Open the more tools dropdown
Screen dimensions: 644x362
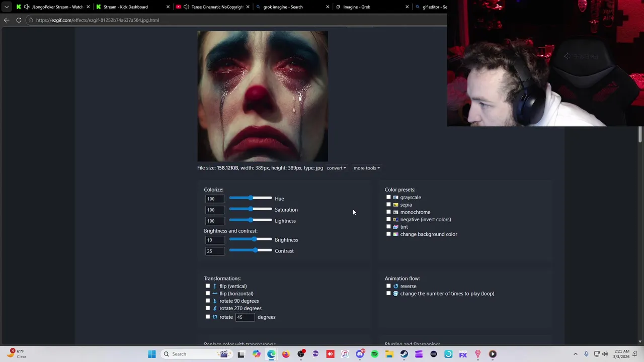click(366, 168)
